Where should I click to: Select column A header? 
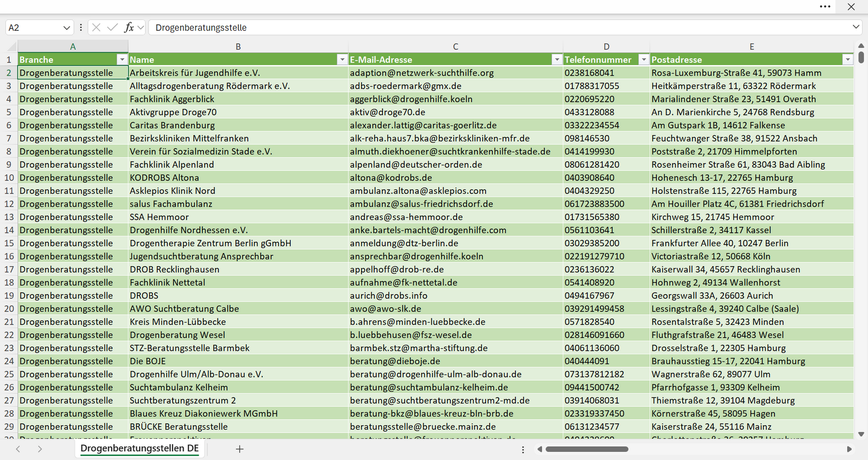(73, 46)
